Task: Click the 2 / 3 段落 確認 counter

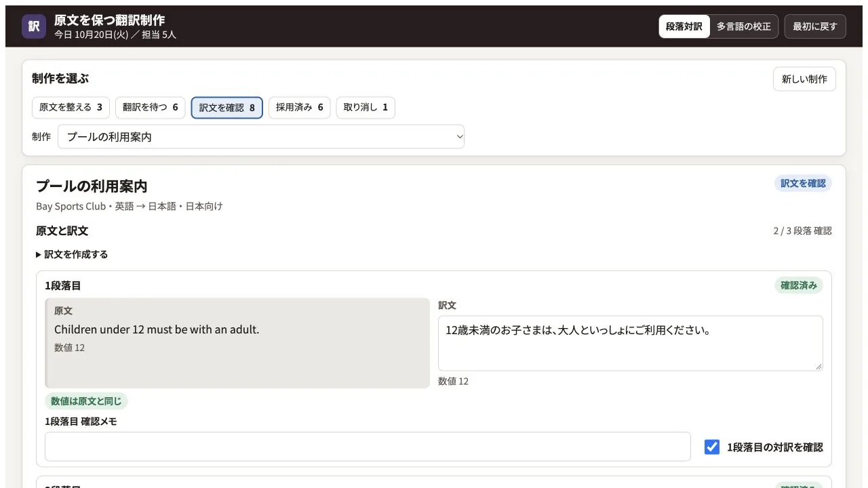Action: (x=802, y=230)
